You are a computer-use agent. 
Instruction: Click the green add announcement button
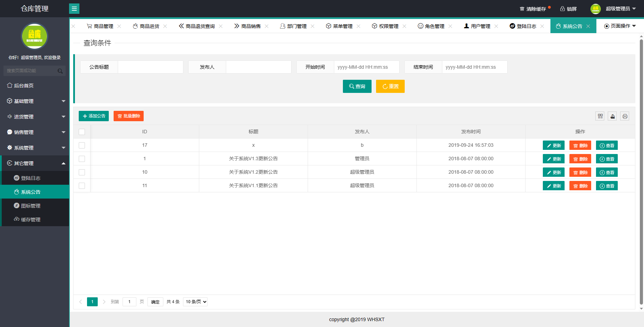(x=94, y=116)
